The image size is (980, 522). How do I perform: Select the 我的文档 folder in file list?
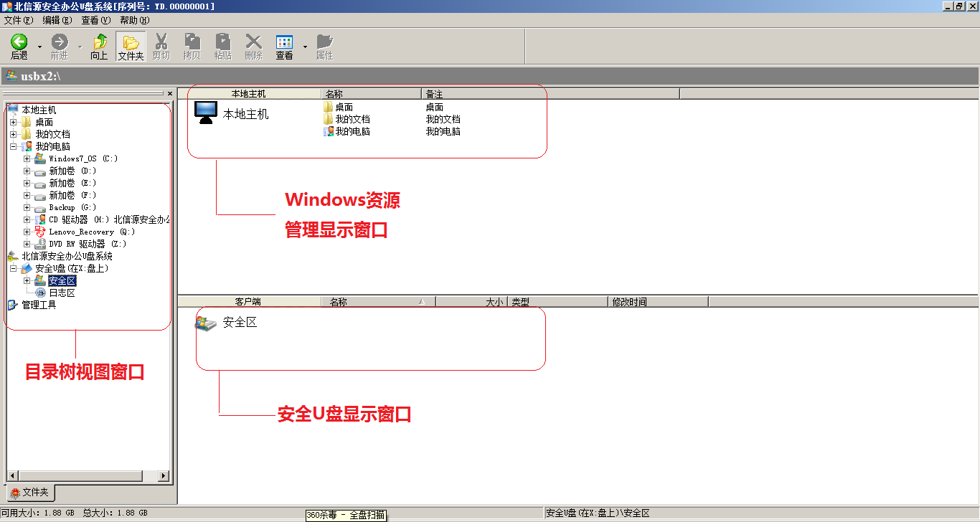(352, 119)
